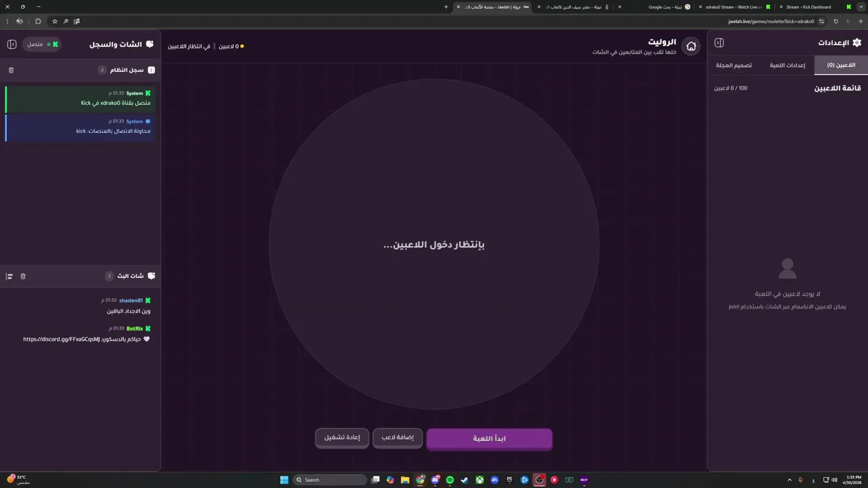Click the roulette wheel waiting area

coord(434,244)
